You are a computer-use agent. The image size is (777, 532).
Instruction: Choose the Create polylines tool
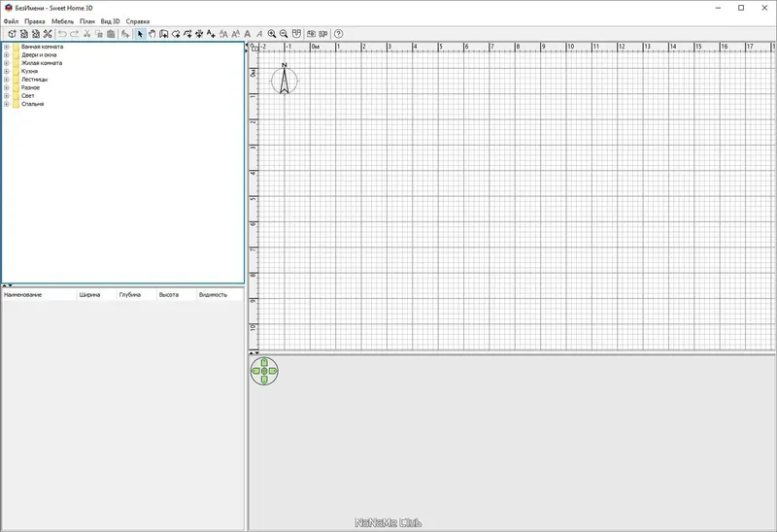[x=187, y=34]
